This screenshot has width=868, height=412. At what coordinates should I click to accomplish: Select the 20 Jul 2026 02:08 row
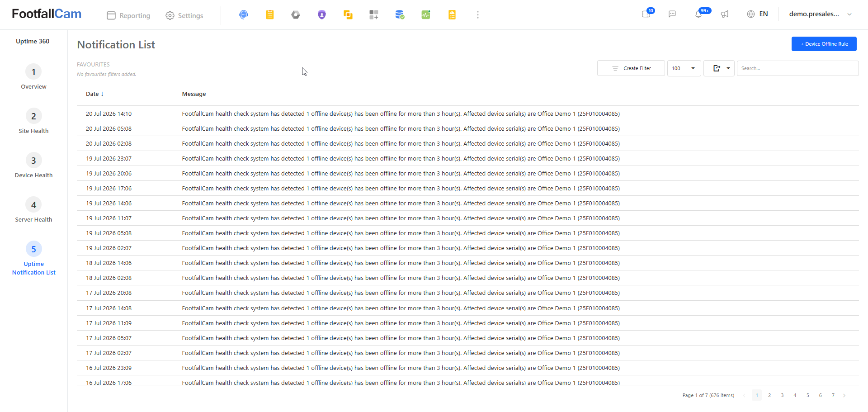(468, 144)
